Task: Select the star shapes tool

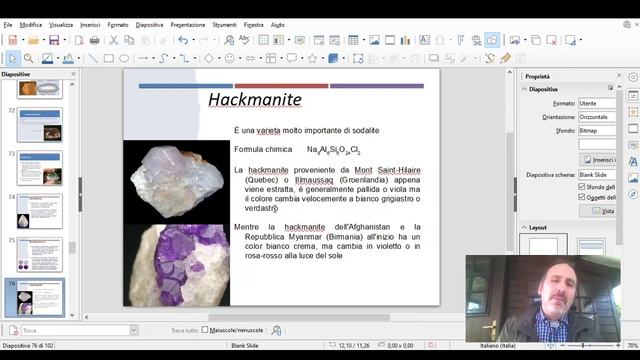Action: click(313, 58)
